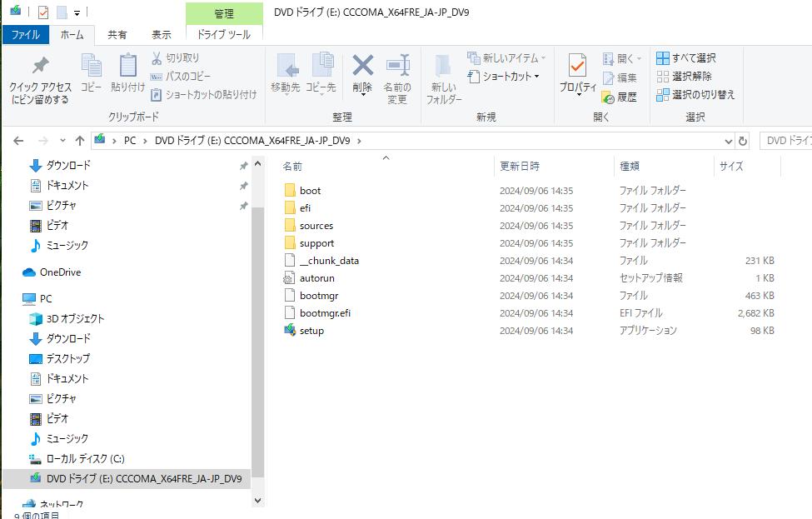Click Copy path (パスのコピー)
Viewport: 812px width, 519px height.
(180, 76)
